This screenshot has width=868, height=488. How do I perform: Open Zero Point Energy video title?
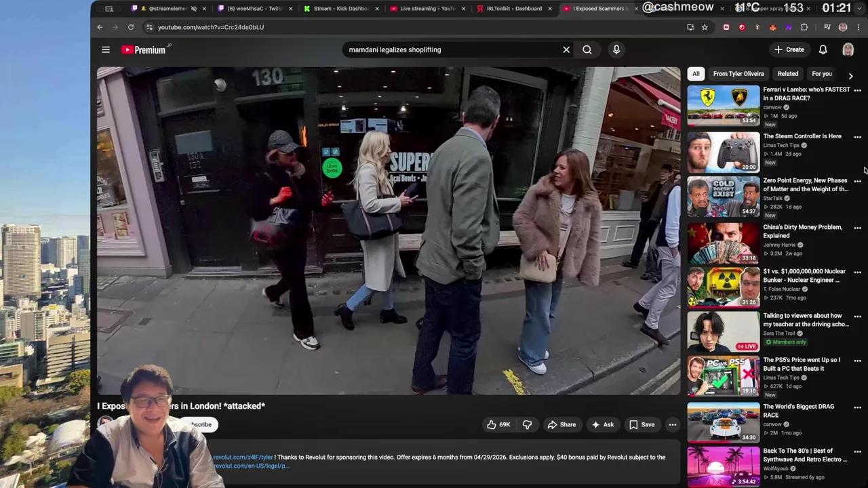pyautogui.click(x=806, y=185)
